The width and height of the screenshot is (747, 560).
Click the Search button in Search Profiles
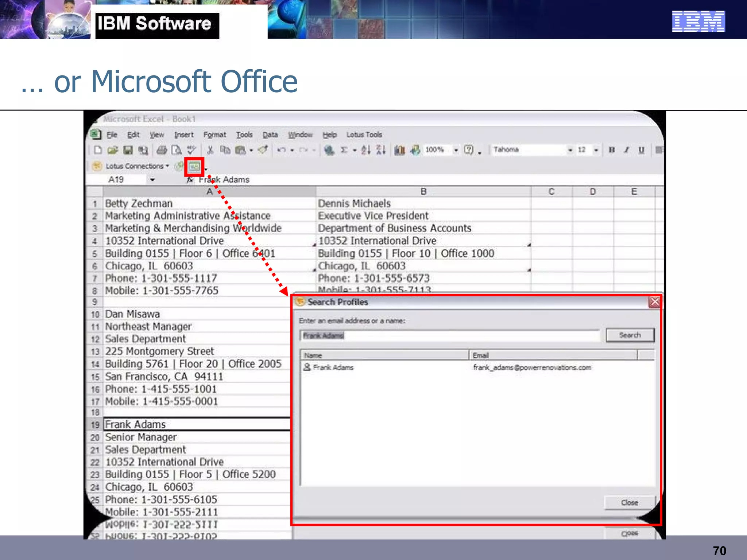pos(630,335)
